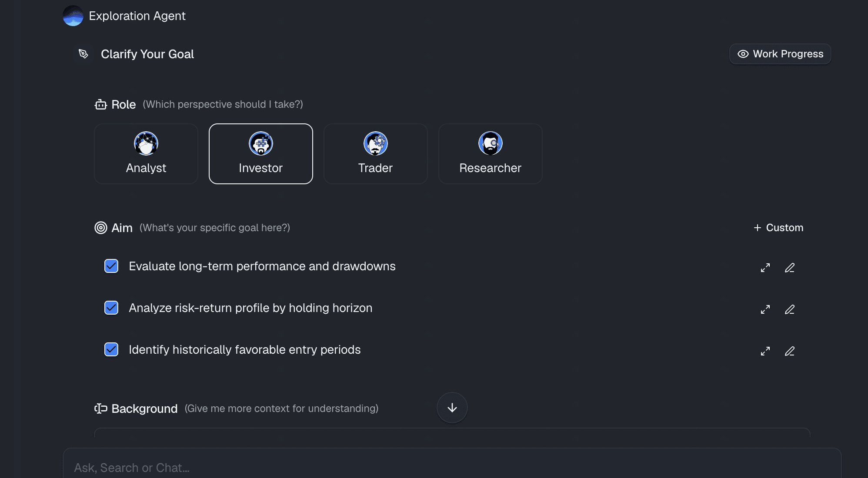
Task: Click the Background section icon
Action: point(101,408)
